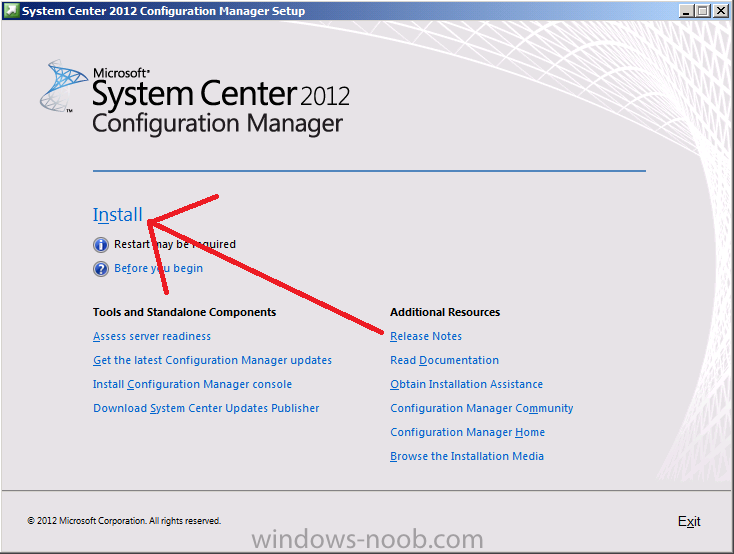Close the Configuration Manager Setup window
Screen dimensions: 734x554
(720, 11)
